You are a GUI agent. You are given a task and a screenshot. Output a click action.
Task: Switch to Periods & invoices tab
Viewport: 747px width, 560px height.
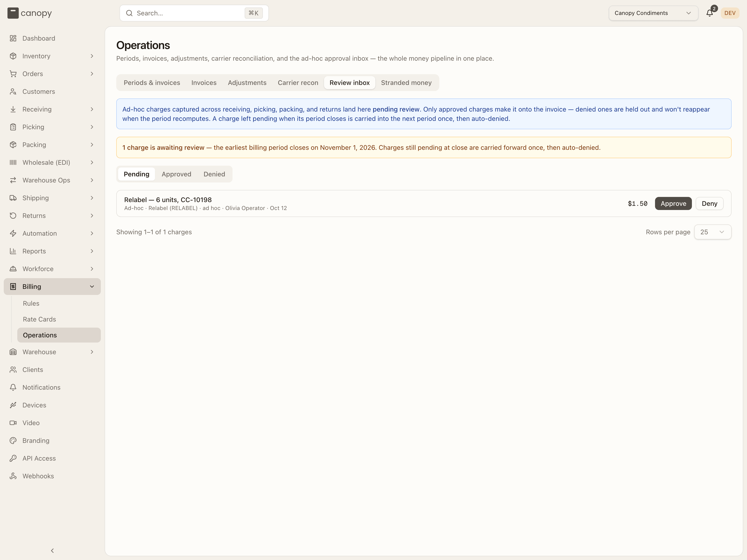click(x=152, y=83)
